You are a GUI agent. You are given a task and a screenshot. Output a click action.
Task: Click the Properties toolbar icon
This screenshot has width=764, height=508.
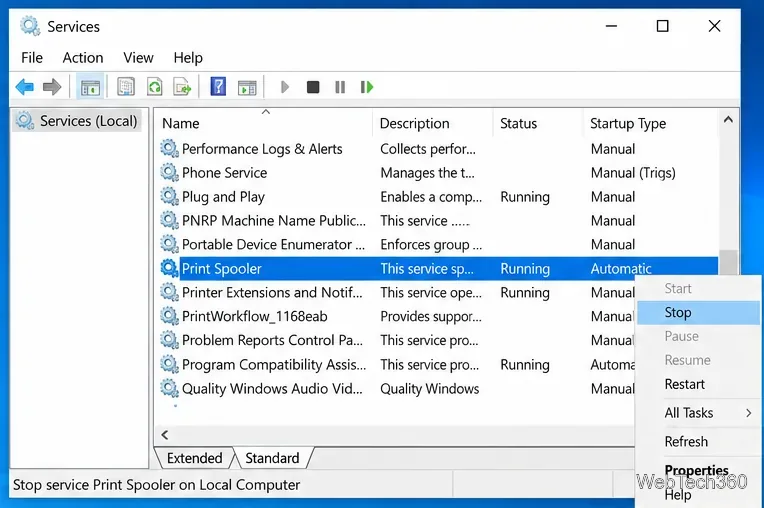126,87
